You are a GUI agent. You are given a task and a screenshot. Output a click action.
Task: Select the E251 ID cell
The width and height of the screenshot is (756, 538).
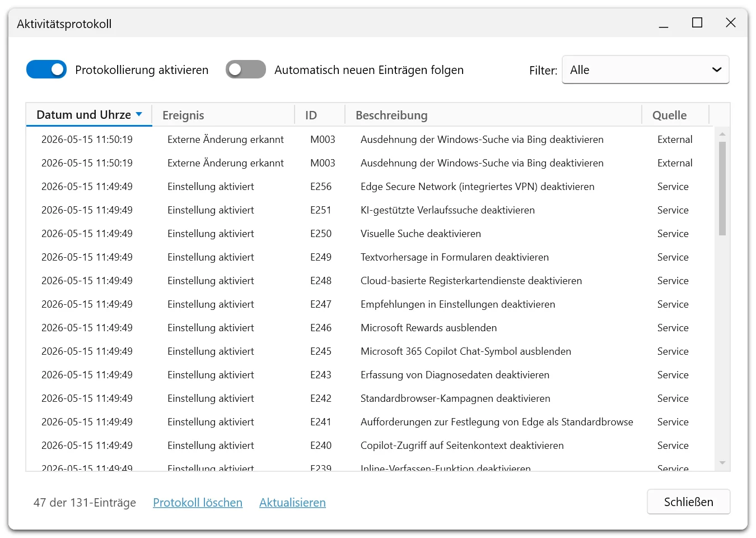pyautogui.click(x=321, y=210)
